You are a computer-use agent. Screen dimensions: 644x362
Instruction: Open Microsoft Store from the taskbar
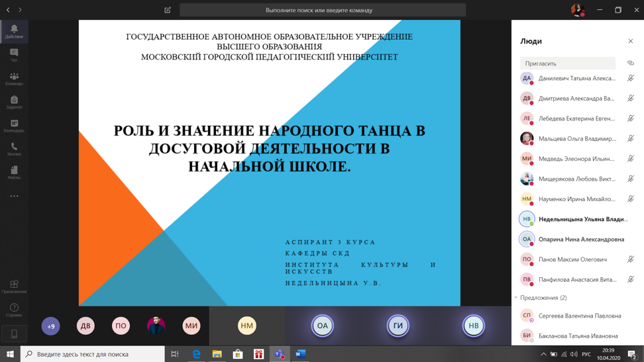click(x=238, y=354)
